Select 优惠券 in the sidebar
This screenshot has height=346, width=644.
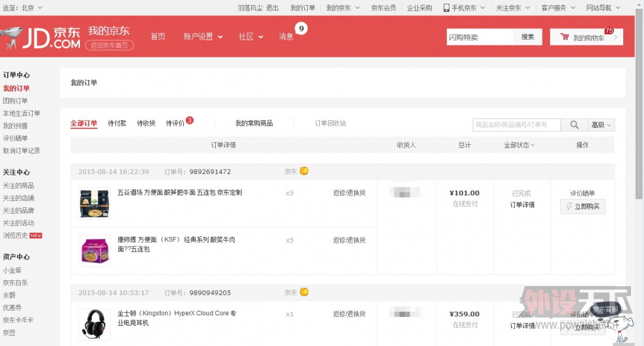(12, 308)
